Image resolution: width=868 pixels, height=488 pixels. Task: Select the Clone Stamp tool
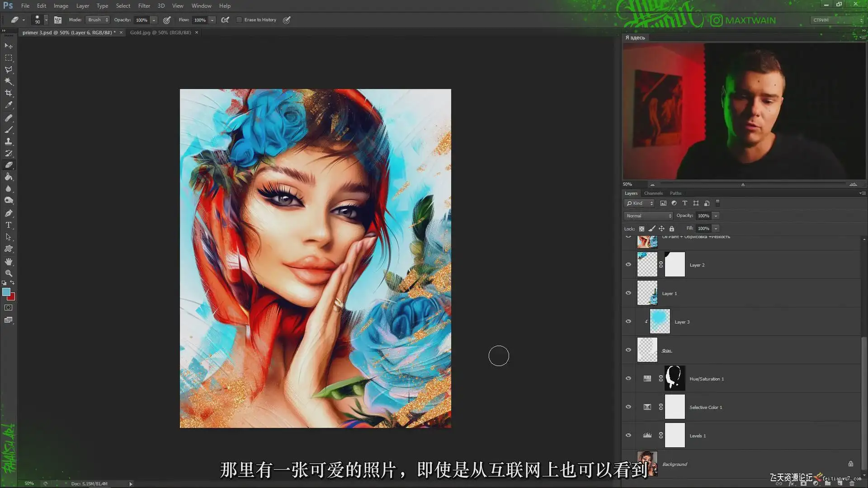(9, 141)
